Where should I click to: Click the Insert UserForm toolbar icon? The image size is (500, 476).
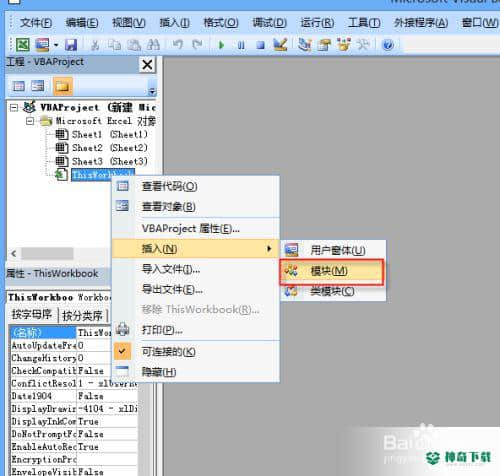(42, 44)
